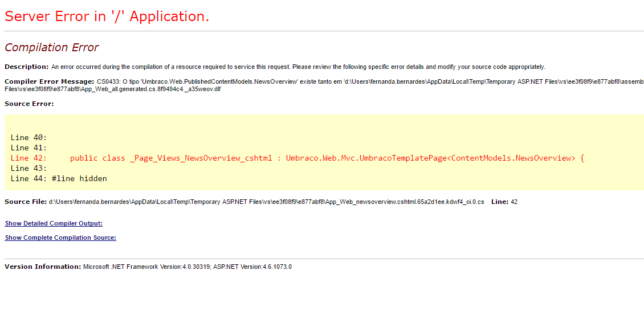
Task: Click 'Line 41:' in the source block
Action: pyautogui.click(x=28, y=148)
